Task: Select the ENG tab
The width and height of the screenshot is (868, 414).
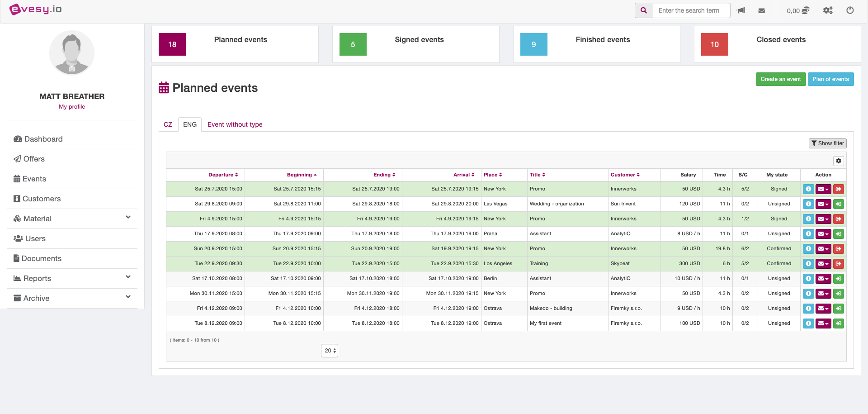Action: (x=190, y=124)
